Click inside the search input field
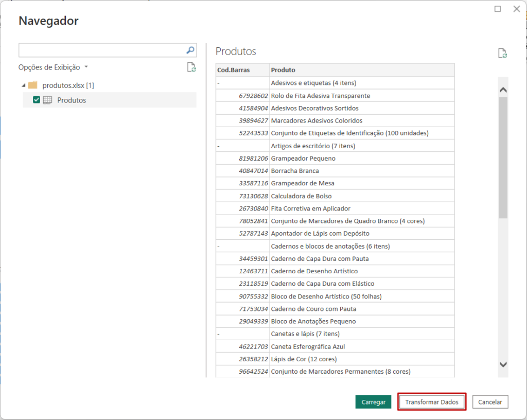The image size is (527, 420). (101, 50)
